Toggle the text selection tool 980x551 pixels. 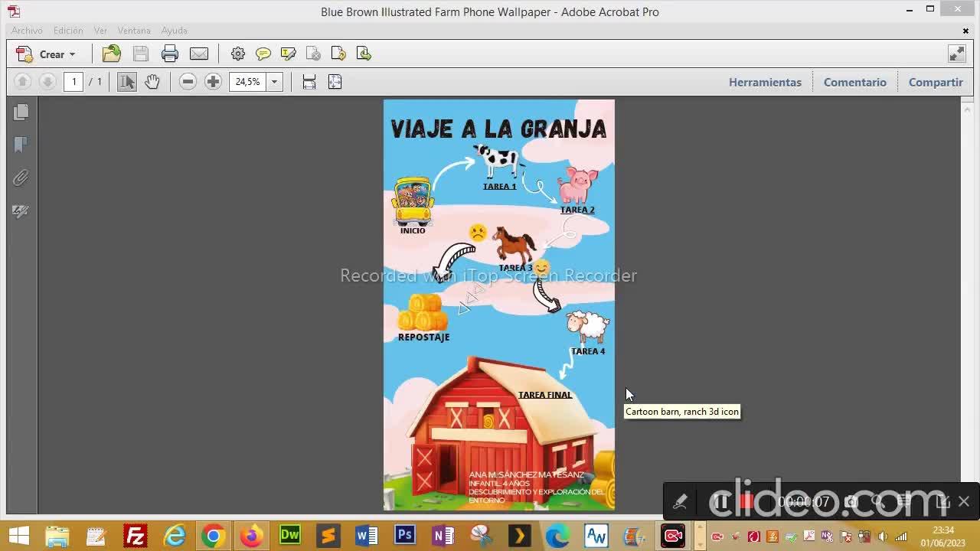click(127, 82)
